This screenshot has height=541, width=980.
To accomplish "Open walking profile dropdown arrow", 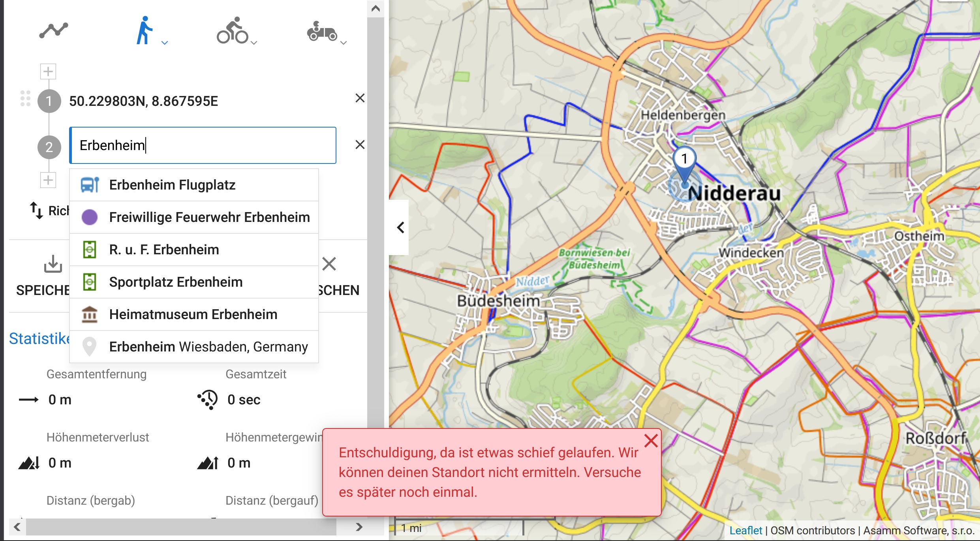I will coord(165,43).
